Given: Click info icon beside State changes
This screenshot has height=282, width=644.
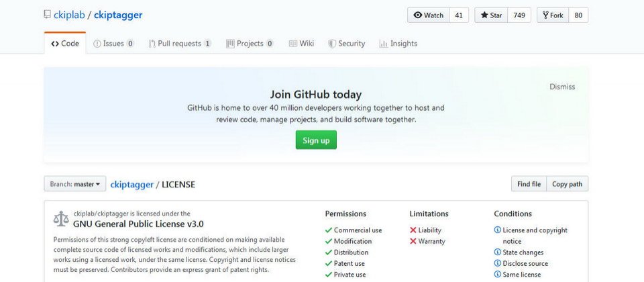Looking at the screenshot, I should 497,252.
